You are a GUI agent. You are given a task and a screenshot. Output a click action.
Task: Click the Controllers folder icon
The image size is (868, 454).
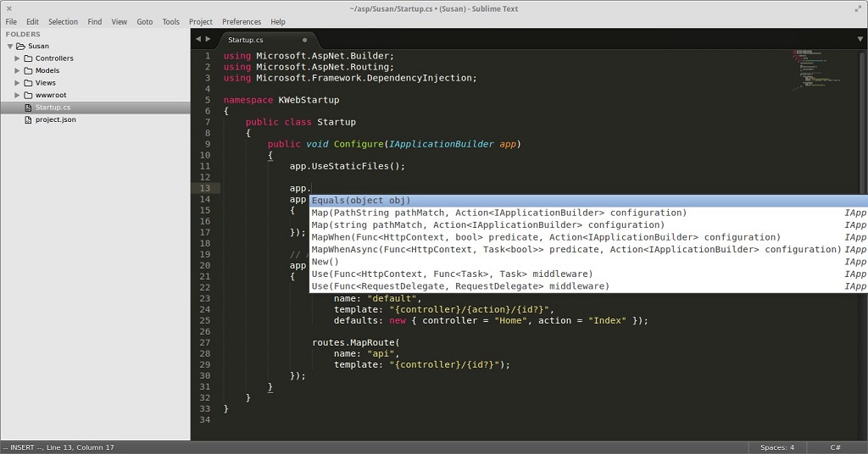pyautogui.click(x=28, y=58)
